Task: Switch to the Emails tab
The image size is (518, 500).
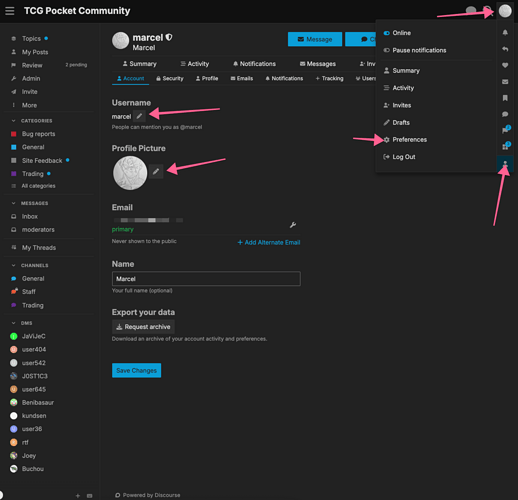Action: click(242, 78)
